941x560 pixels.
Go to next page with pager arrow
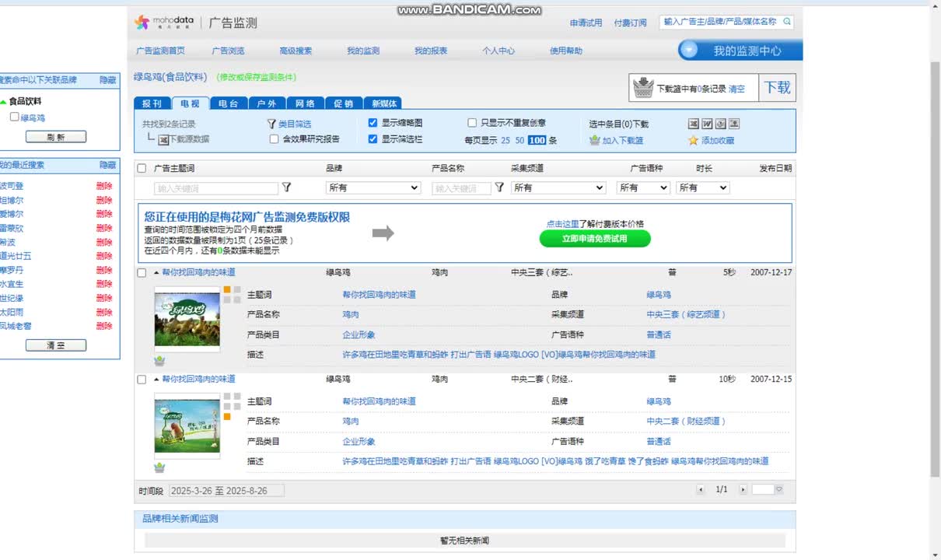point(743,489)
